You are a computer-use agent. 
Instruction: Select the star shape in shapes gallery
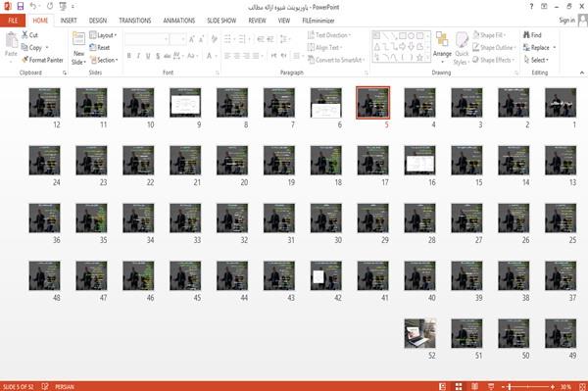tap(419, 58)
